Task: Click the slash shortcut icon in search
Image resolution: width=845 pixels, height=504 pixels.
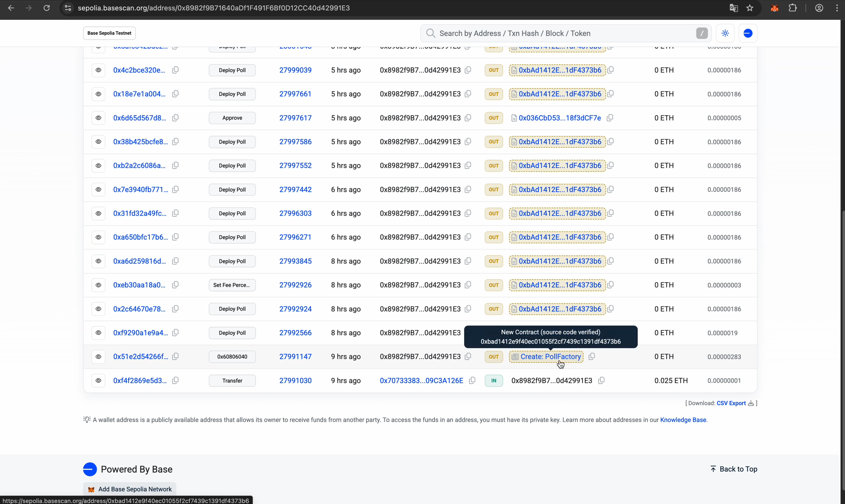Action: 702,33
